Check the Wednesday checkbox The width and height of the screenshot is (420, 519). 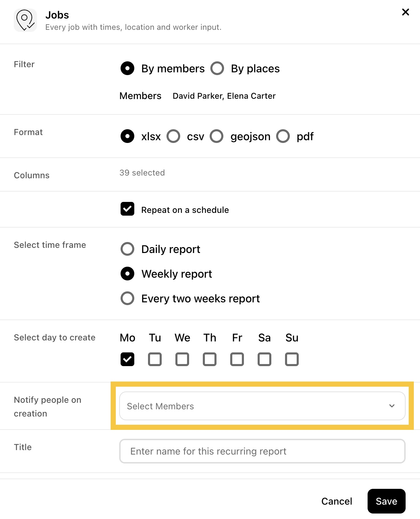(182, 359)
